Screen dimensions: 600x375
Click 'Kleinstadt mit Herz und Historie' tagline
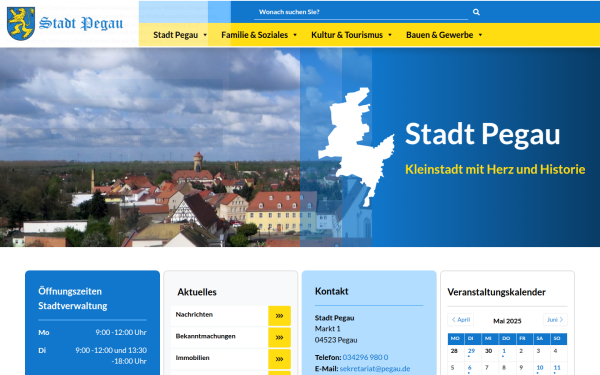coord(495,169)
